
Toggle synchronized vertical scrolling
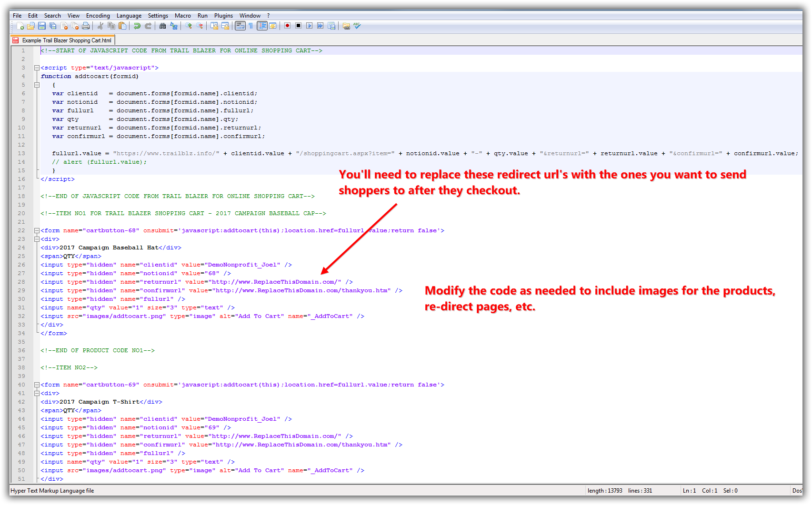(214, 26)
